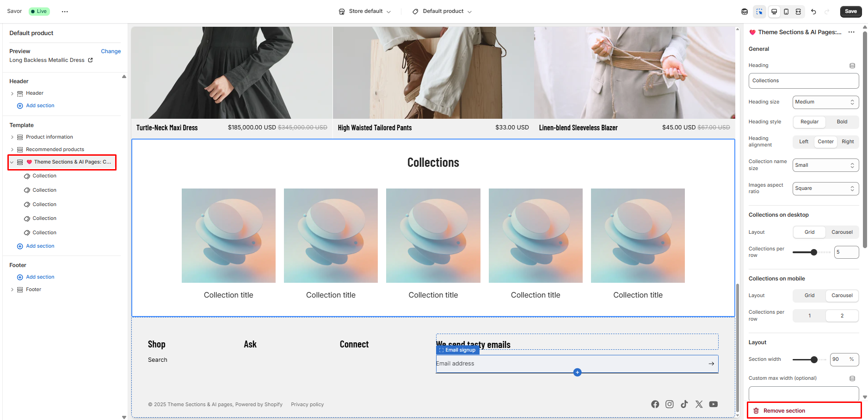Click Collections per row number field

pyautogui.click(x=846, y=252)
